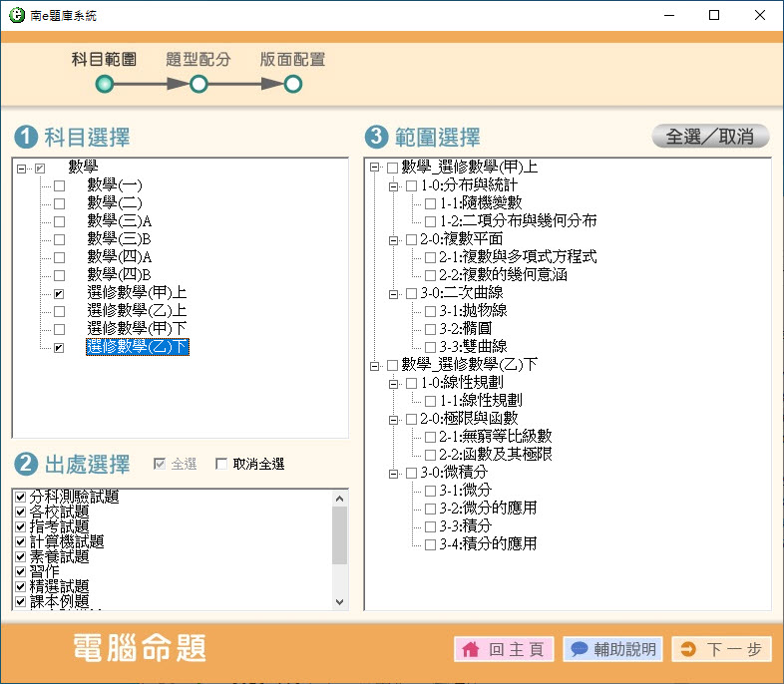Click the 科目範圍 step circle
Viewport: 784px width, 684px height.
pos(104,85)
